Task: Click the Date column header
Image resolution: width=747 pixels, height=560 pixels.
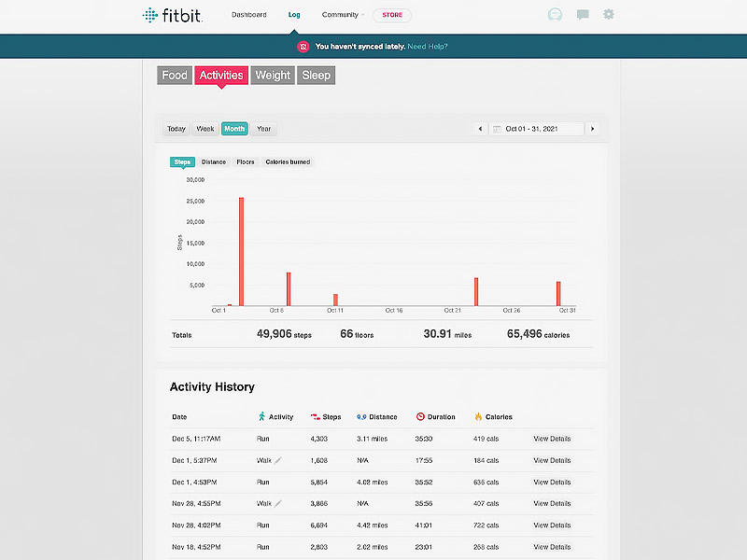Action: pos(179,417)
